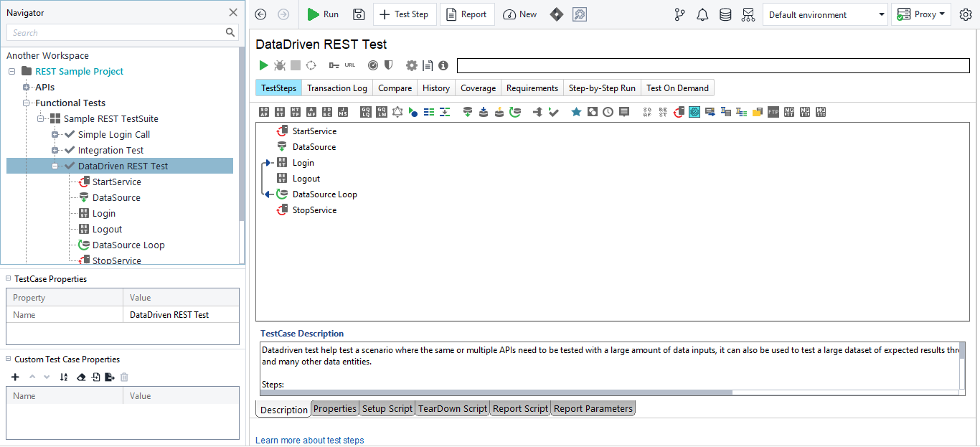980x447 pixels.
Task: Open the Setup Script tab
Action: [387, 409]
